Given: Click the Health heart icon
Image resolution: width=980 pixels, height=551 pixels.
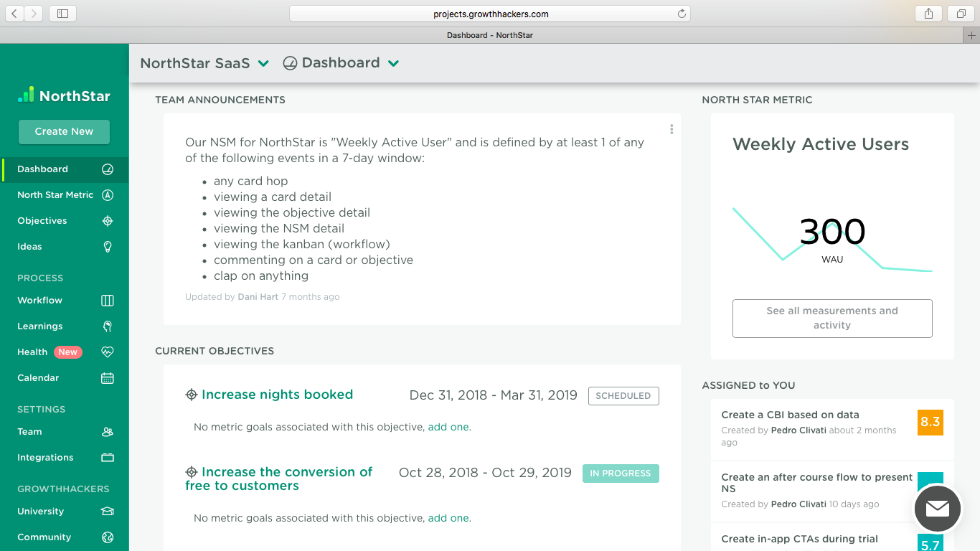Looking at the screenshot, I should click(108, 352).
